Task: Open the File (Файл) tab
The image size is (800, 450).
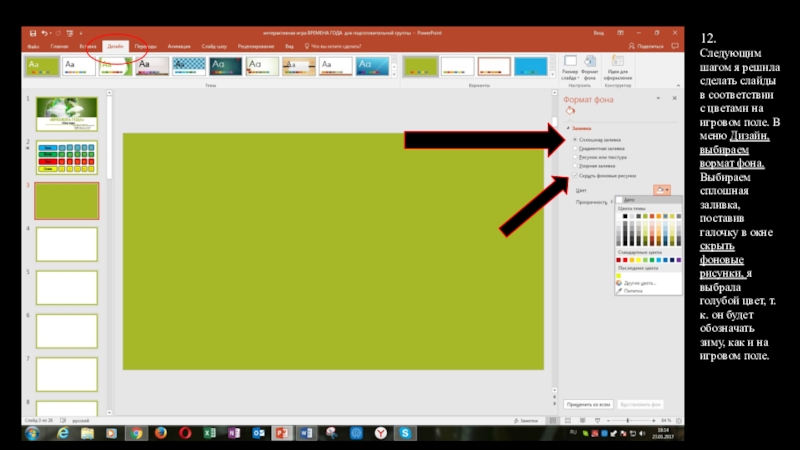Action: [x=33, y=46]
